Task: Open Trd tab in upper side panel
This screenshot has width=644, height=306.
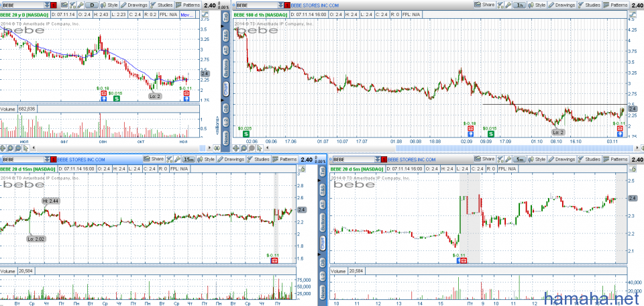Action: pyautogui.click(x=225, y=17)
